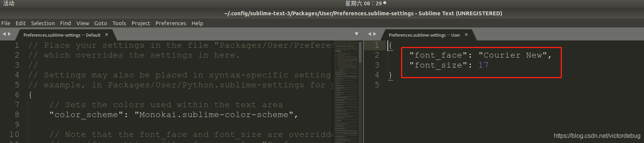Image resolution: width=644 pixels, height=143 pixels.
Task: Open the Edit menu
Action: [x=21, y=23]
